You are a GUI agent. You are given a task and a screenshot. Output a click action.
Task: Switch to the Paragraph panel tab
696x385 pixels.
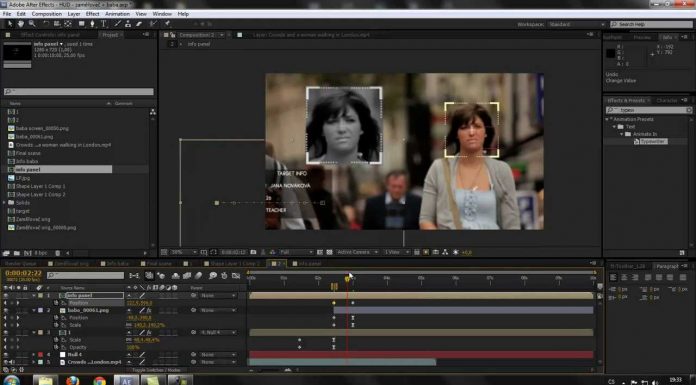(x=668, y=266)
